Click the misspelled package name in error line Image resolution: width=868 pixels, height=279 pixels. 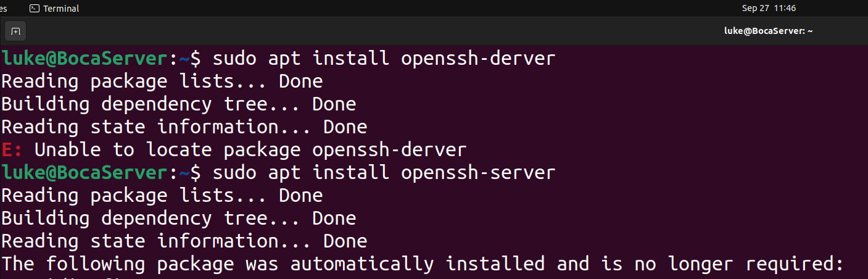point(389,150)
